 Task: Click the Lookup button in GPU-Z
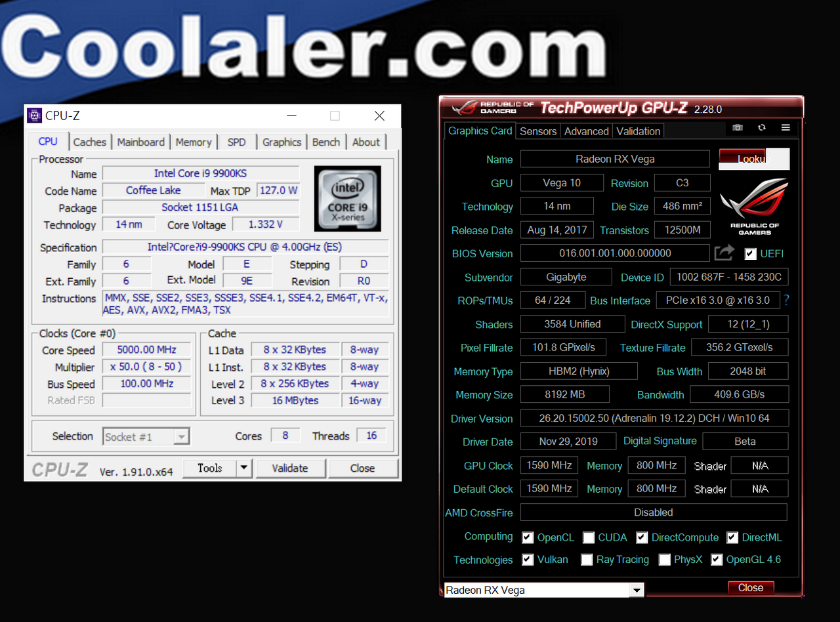point(754,159)
